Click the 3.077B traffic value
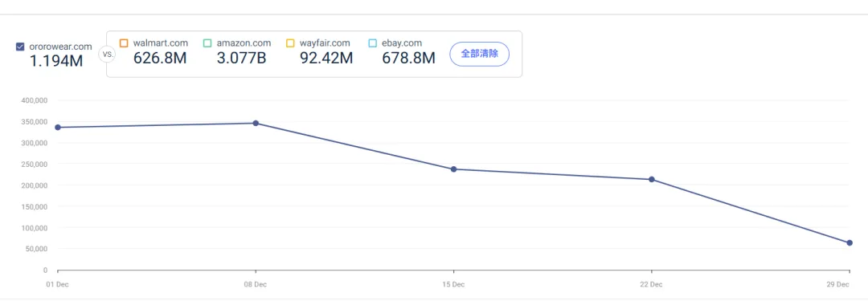 [241, 58]
